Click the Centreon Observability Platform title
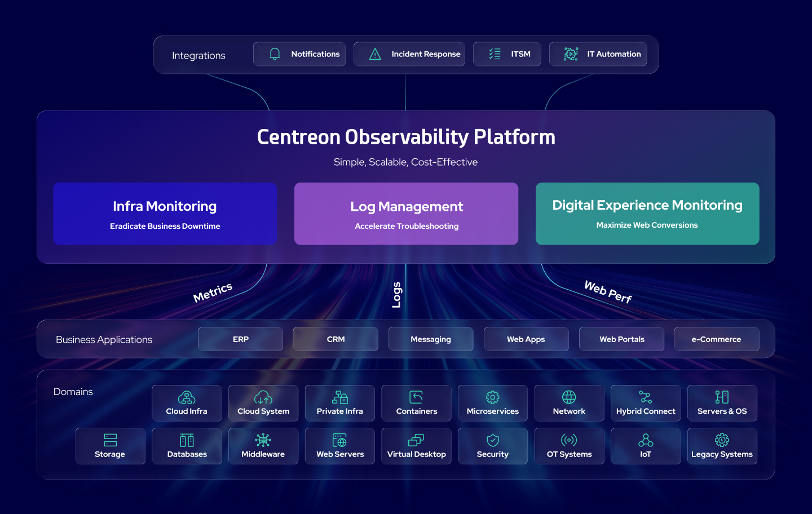This screenshot has height=514, width=812. (x=406, y=137)
